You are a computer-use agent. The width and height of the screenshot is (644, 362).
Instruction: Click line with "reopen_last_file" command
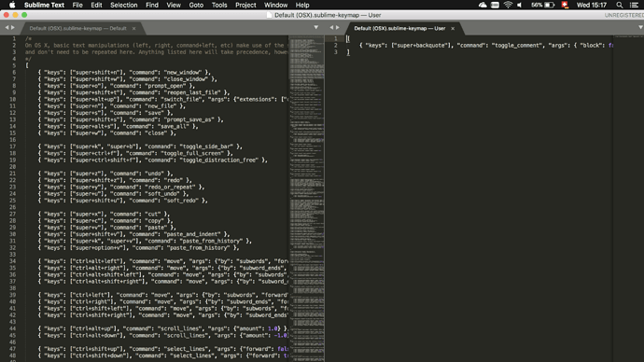point(133,92)
